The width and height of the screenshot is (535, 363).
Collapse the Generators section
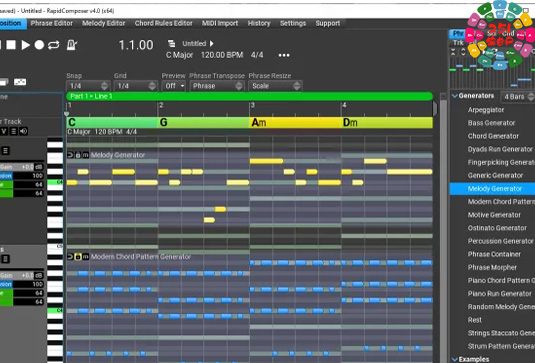tap(455, 96)
